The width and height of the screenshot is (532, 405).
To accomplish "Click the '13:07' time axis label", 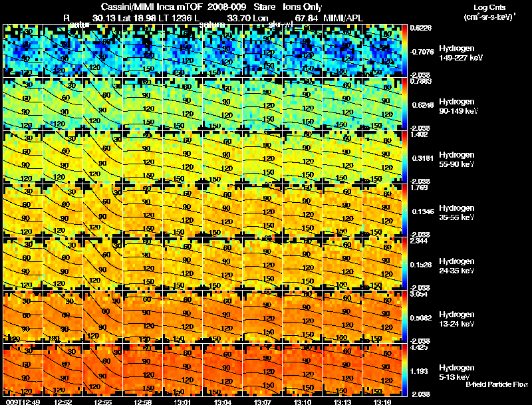I will 263,402.
